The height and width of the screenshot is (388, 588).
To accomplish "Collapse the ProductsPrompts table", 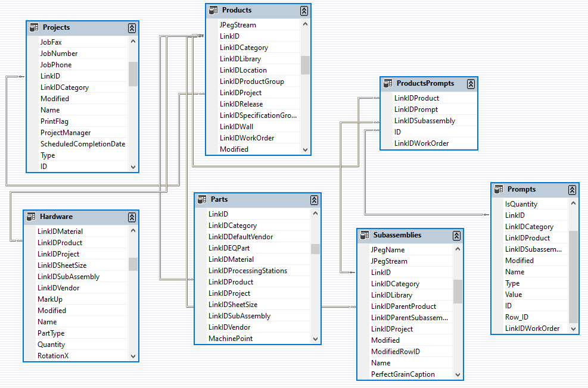I will coord(471,84).
